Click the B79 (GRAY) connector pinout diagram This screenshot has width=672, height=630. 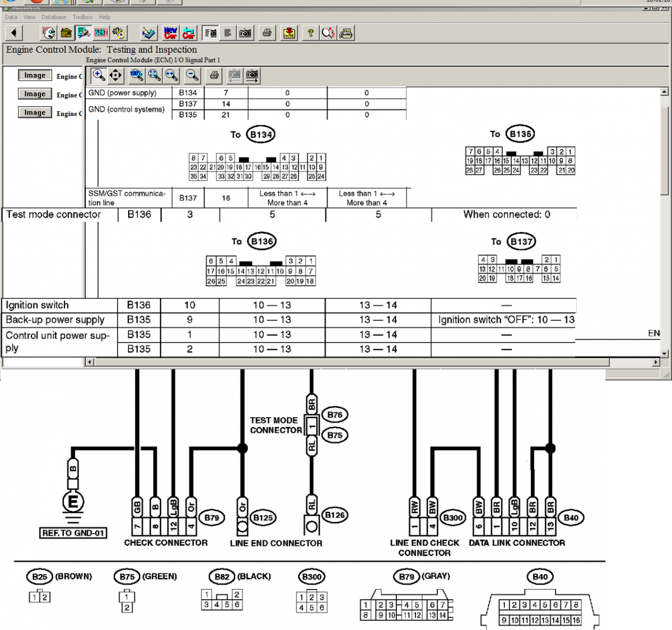coord(407,605)
